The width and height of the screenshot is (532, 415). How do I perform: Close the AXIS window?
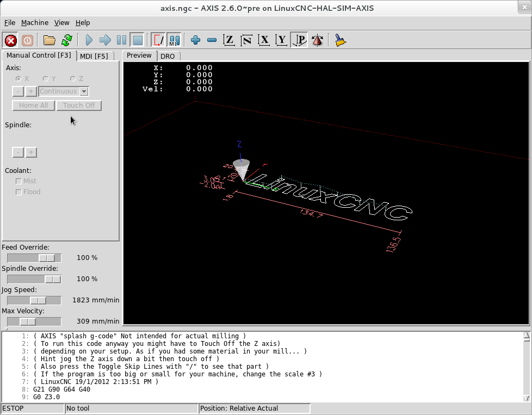coord(524,7)
